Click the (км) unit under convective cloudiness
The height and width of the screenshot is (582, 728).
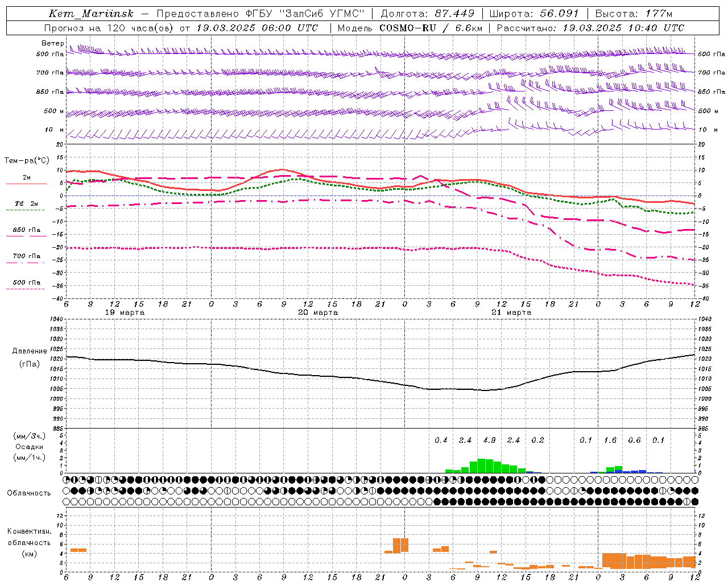pyautogui.click(x=29, y=554)
